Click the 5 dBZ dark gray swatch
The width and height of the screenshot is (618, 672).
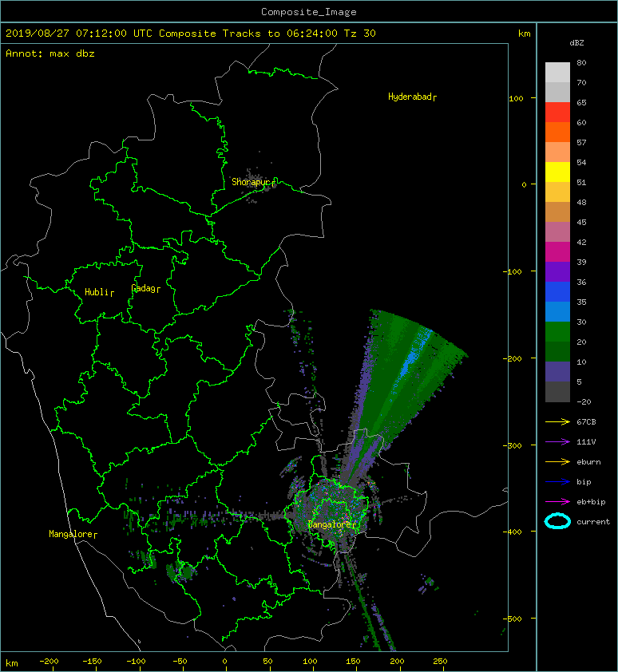557,391
